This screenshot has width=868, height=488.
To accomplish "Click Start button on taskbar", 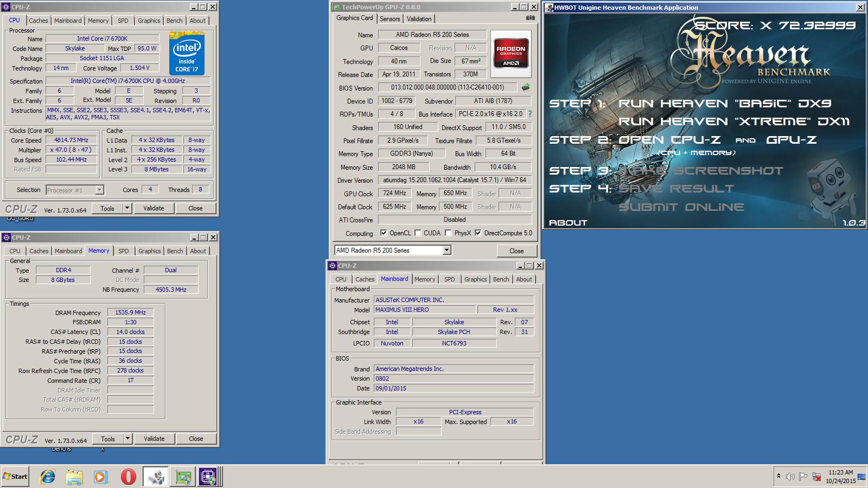I will coord(15,477).
